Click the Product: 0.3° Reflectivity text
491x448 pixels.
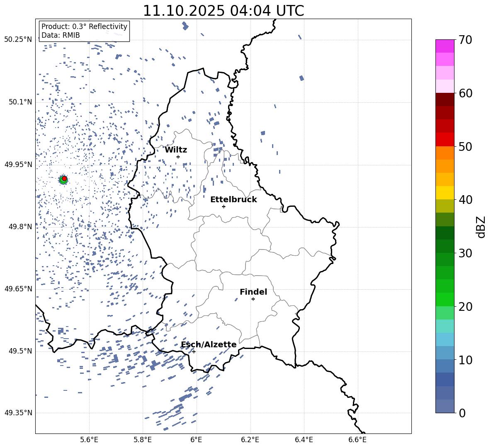pos(84,26)
